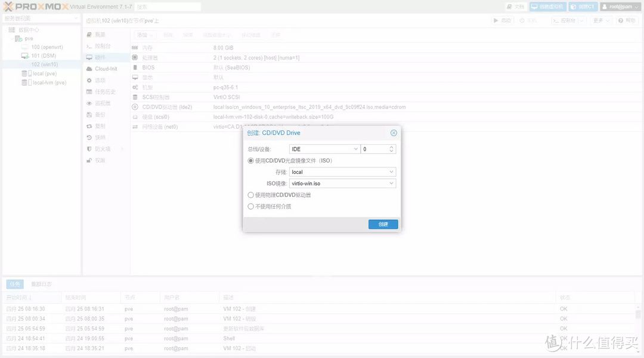This screenshot has height=358, width=644.
Task: Click the VM icon next to 101 (DSM)
Action: (x=24, y=56)
